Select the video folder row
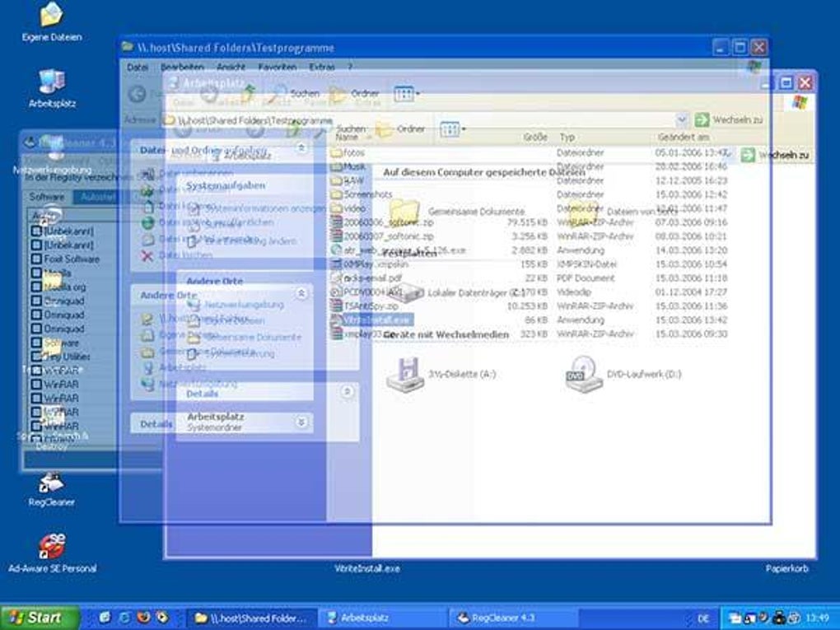This screenshot has height=630, width=840. (x=348, y=208)
